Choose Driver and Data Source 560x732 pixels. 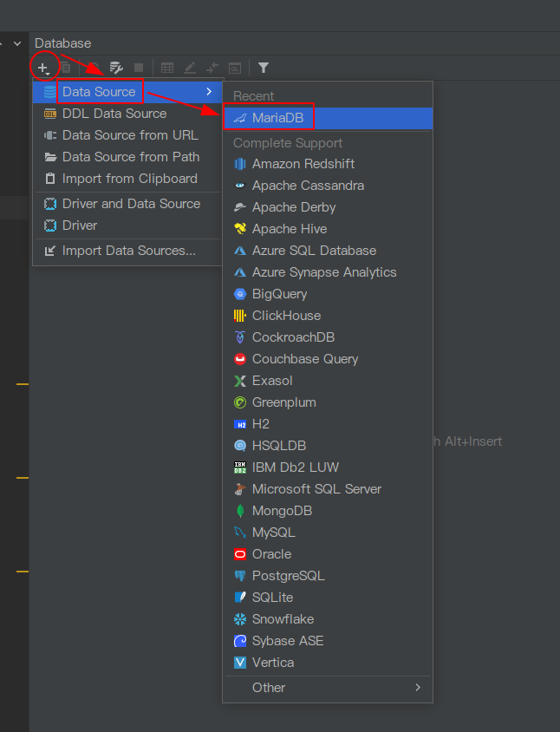pos(127,204)
